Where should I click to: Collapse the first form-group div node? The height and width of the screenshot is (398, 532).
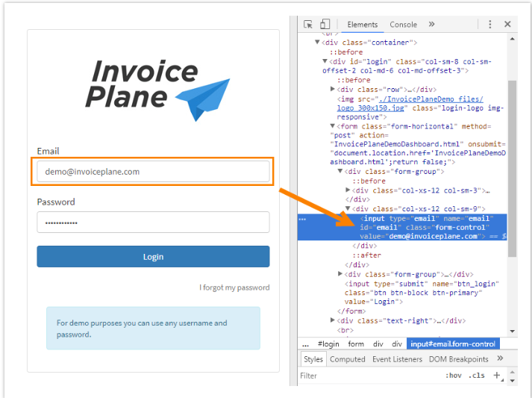[340, 171]
